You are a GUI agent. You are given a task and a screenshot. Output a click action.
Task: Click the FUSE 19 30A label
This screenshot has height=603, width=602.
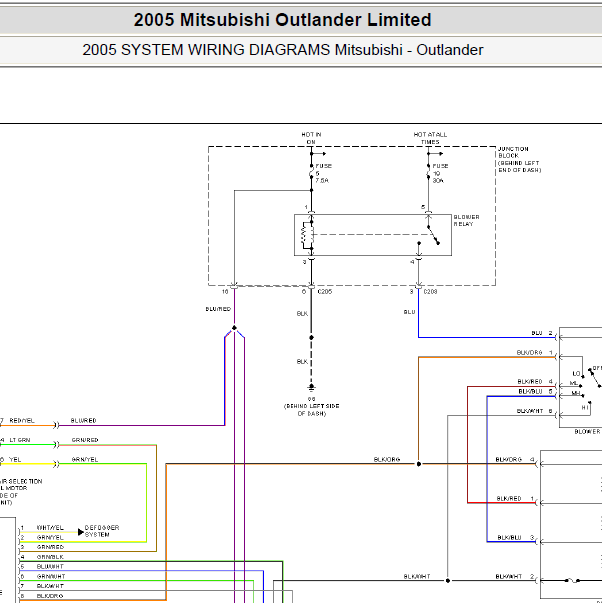(440, 173)
